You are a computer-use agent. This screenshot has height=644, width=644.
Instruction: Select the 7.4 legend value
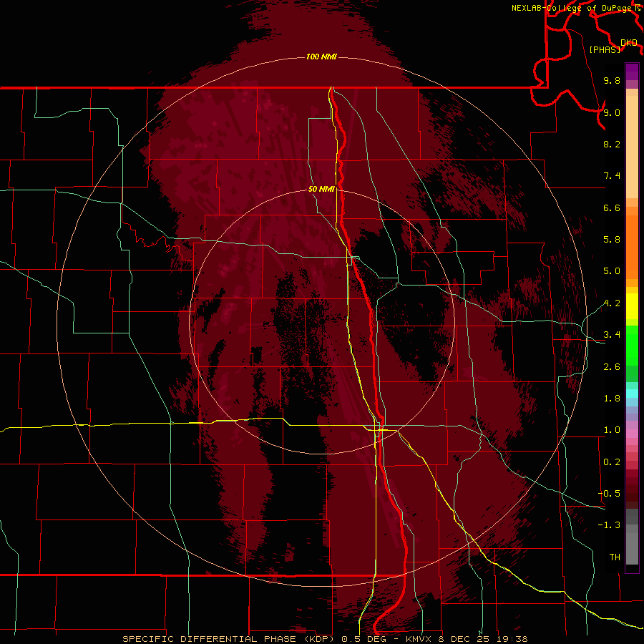click(612, 176)
